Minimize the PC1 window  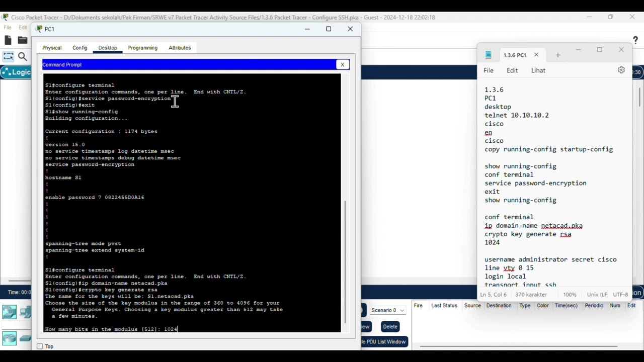pos(307,29)
